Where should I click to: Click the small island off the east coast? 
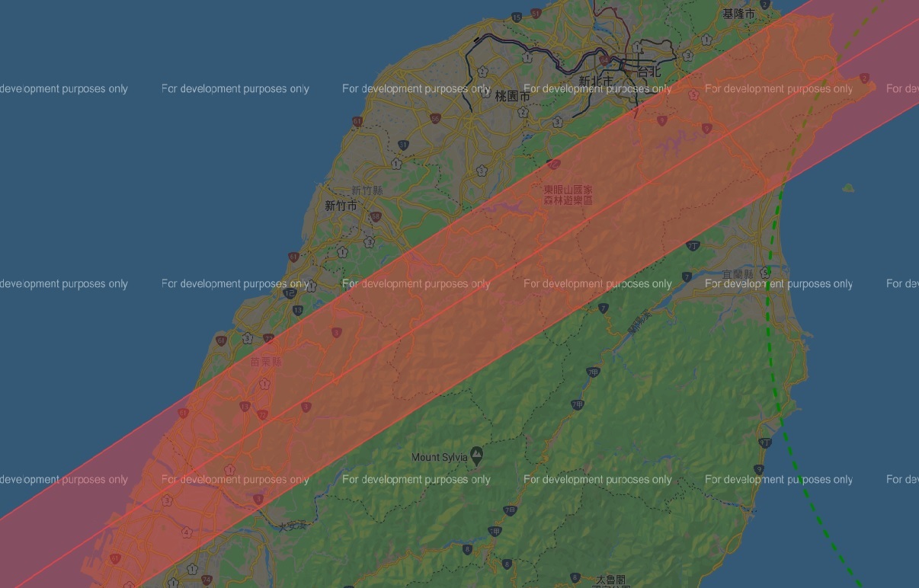[x=848, y=187]
